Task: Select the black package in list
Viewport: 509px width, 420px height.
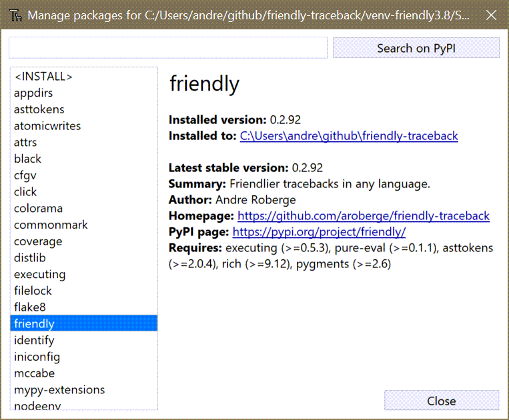Action: coord(84,159)
